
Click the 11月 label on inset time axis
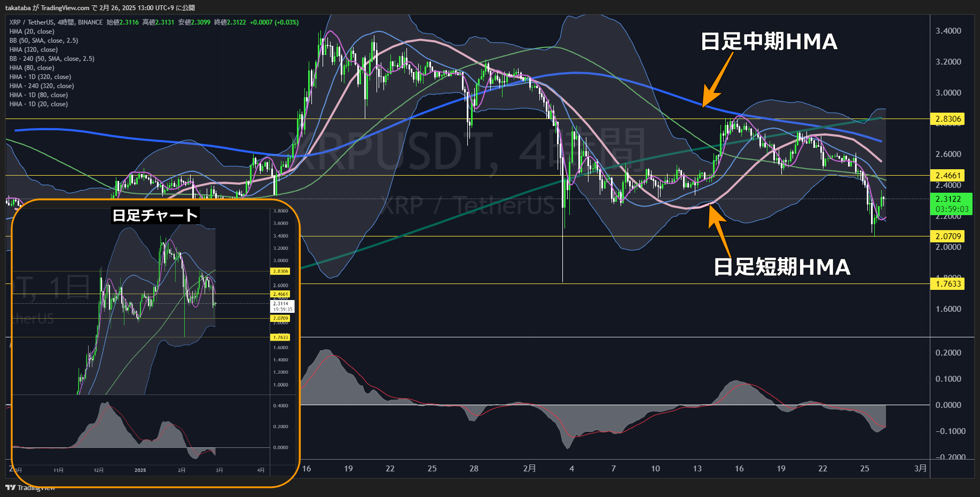58,470
